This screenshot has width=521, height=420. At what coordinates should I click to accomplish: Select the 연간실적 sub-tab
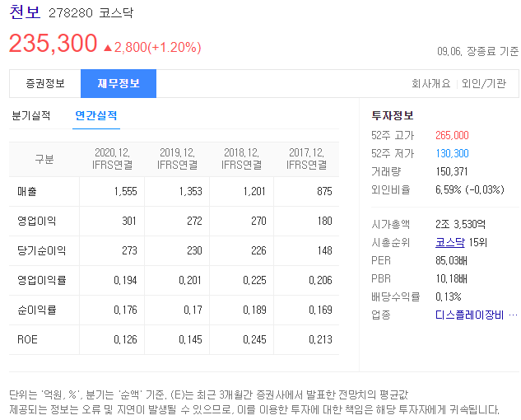coord(96,116)
